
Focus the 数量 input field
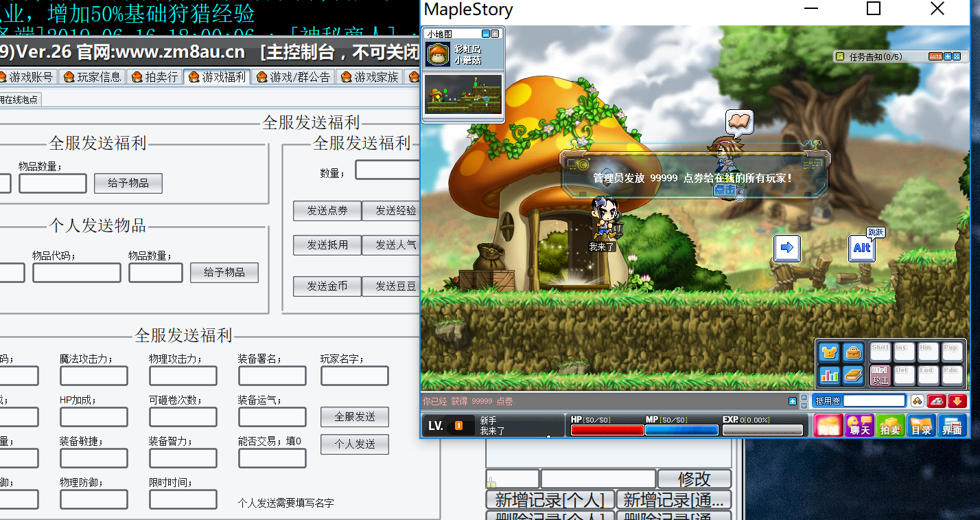click(x=388, y=170)
